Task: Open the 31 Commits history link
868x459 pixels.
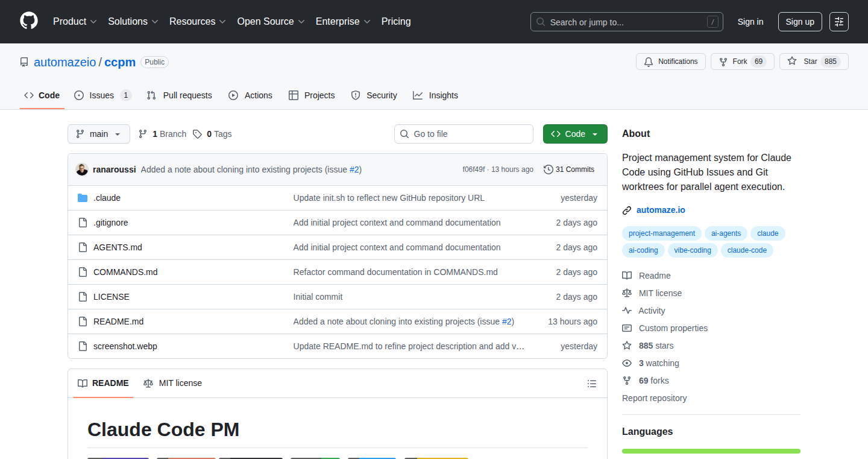Action: tap(569, 169)
